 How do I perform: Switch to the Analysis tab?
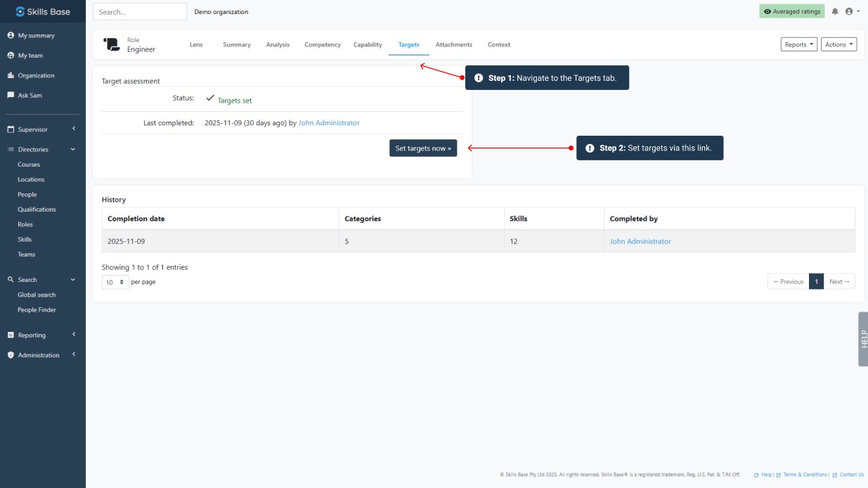[x=278, y=44]
